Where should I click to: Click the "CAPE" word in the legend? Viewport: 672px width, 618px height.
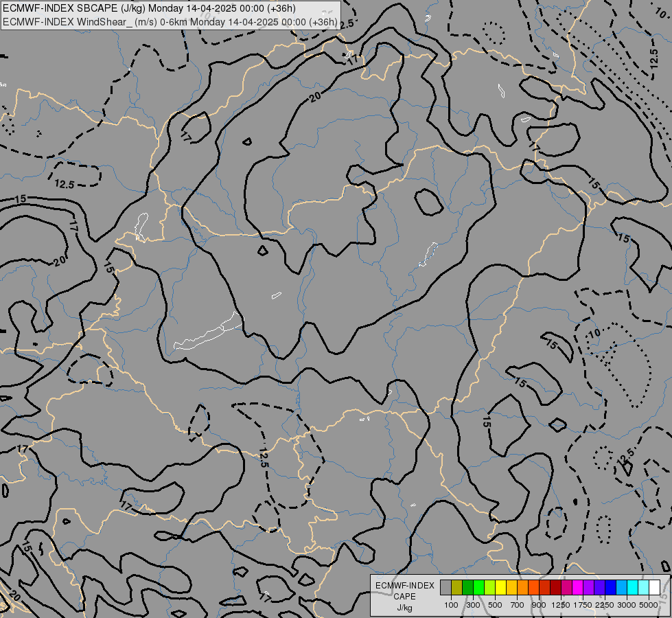pyautogui.click(x=404, y=597)
